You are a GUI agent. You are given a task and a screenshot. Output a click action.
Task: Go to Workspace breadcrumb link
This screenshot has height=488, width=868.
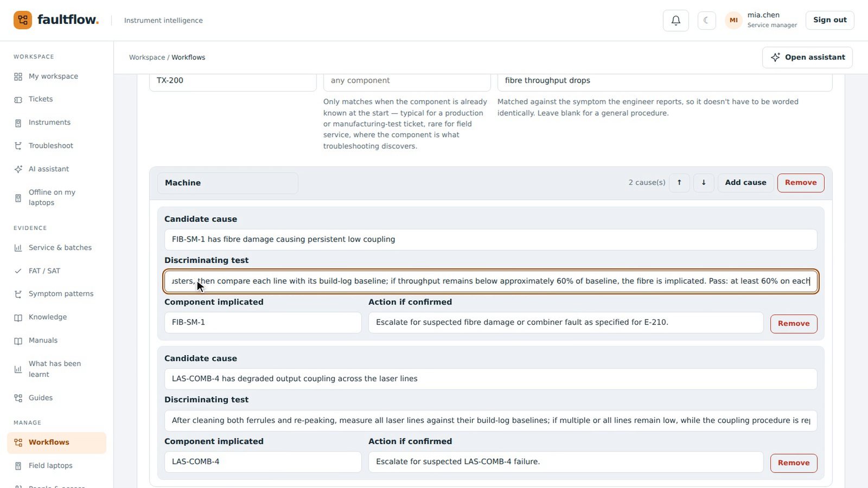(x=147, y=57)
